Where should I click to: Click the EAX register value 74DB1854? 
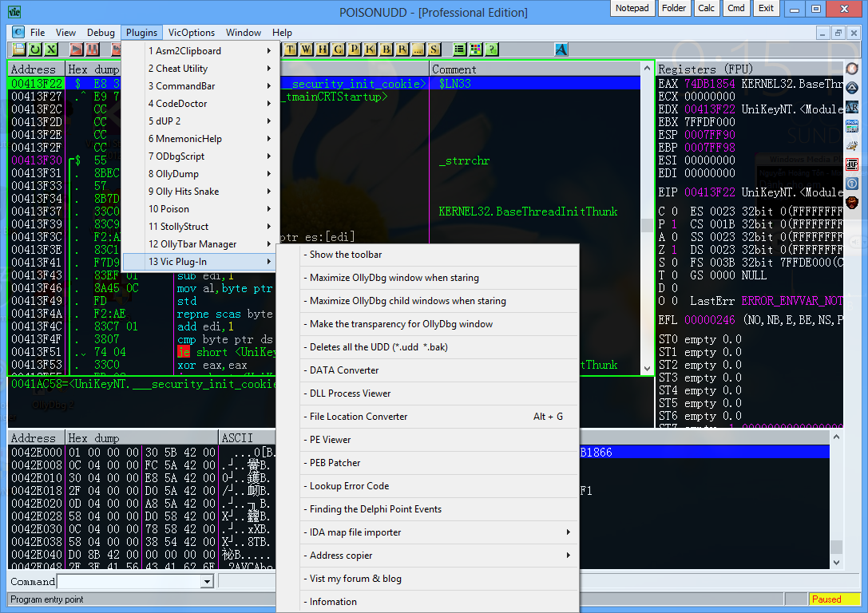click(x=710, y=84)
